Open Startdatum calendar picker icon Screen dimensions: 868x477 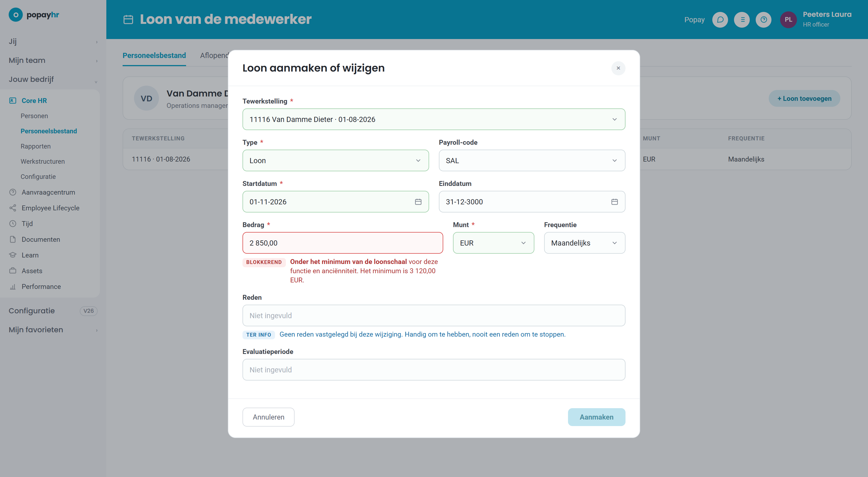[418, 202]
